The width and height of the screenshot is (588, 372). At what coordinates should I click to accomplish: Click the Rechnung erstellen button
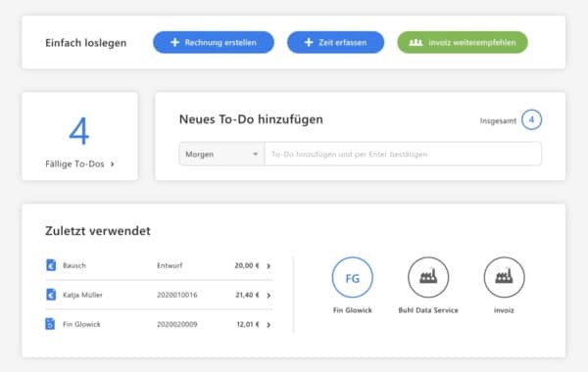point(214,42)
